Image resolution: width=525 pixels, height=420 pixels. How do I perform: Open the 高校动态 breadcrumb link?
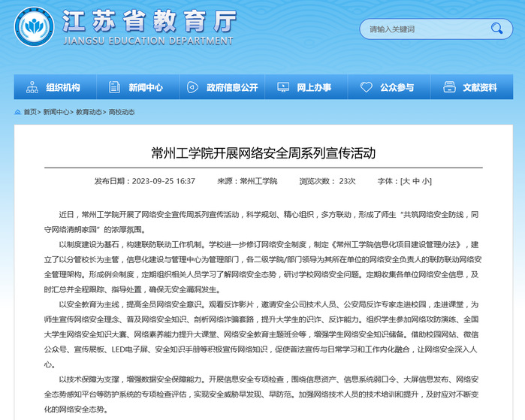pos(122,112)
